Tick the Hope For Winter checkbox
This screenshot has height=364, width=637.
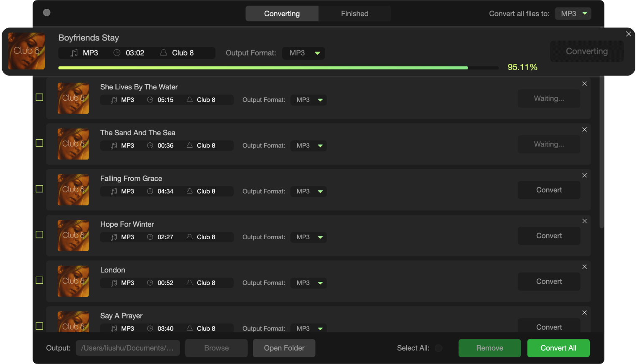[40, 235]
